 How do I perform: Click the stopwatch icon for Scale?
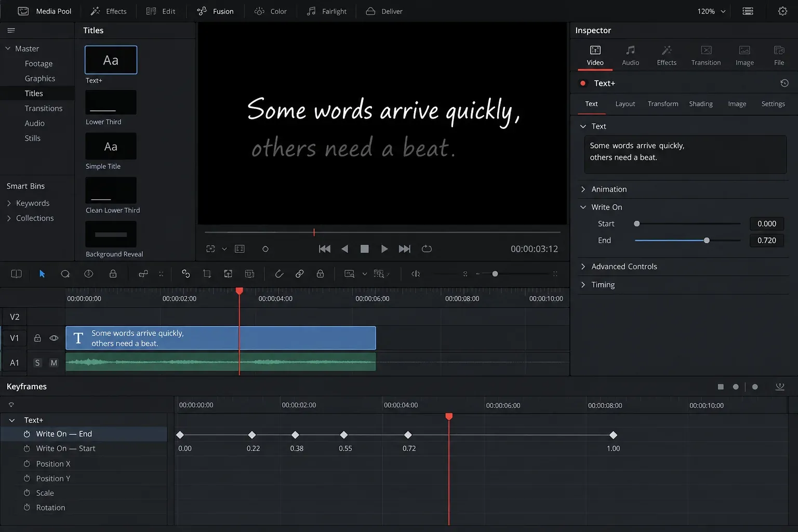coord(27,493)
